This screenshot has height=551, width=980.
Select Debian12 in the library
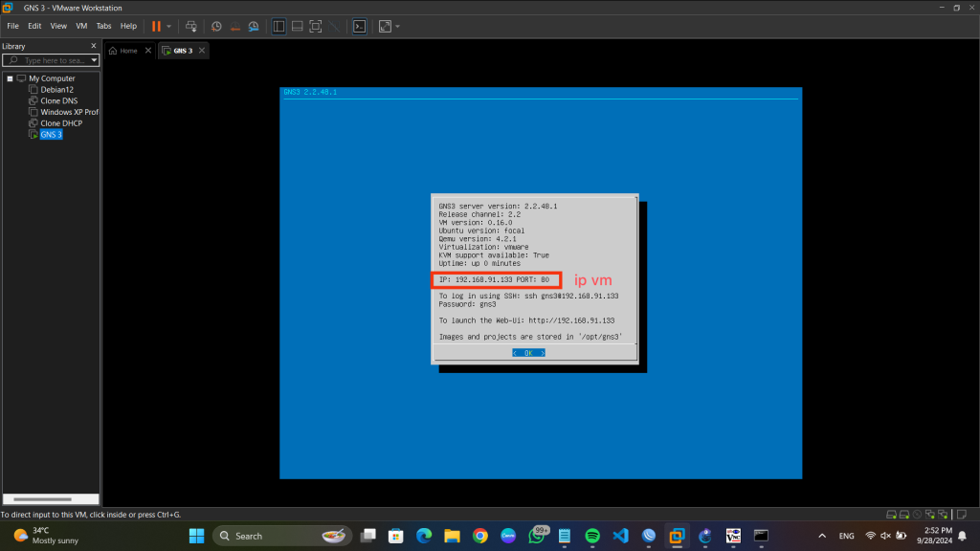coord(56,89)
